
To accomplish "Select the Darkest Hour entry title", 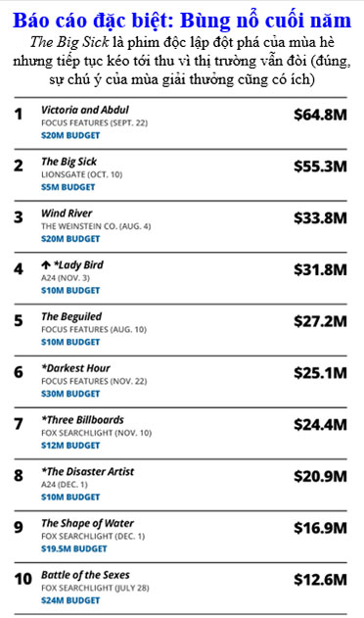I will pyautogui.click(x=75, y=368).
